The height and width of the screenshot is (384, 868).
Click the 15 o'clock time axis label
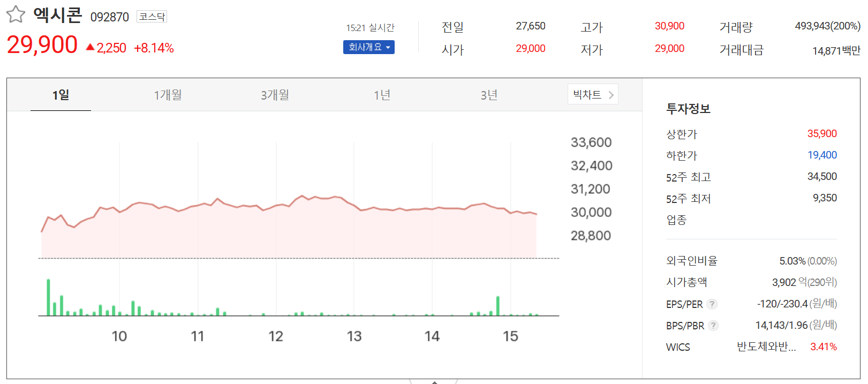(x=510, y=336)
